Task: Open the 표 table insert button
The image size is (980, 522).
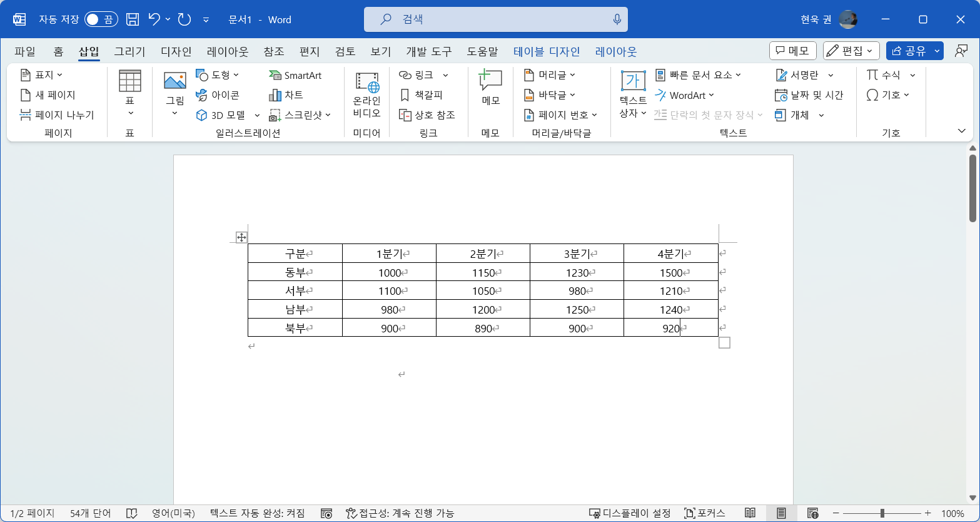Action: tap(129, 94)
